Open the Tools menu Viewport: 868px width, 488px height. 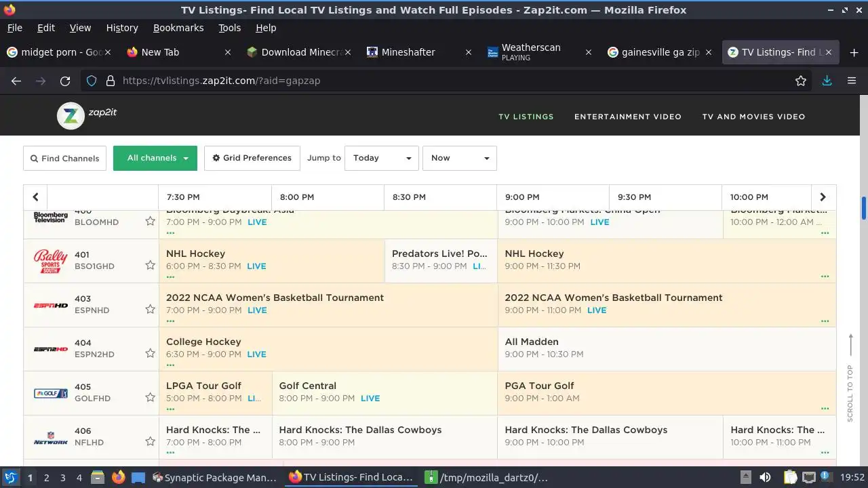(x=229, y=28)
